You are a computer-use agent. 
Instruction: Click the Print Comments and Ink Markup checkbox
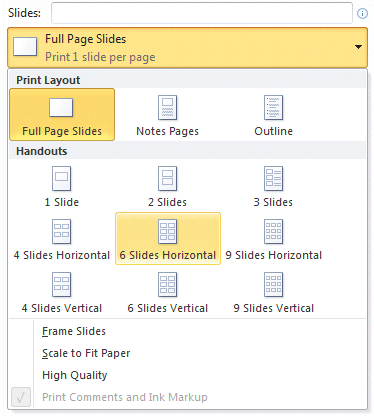tap(21, 397)
